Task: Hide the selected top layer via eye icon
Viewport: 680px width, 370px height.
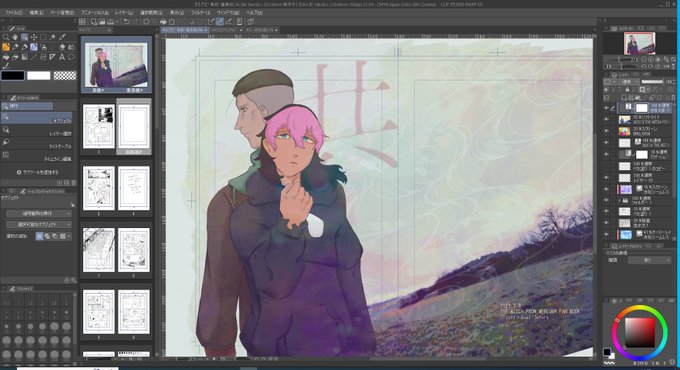Action: pyautogui.click(x=606, y=108)
